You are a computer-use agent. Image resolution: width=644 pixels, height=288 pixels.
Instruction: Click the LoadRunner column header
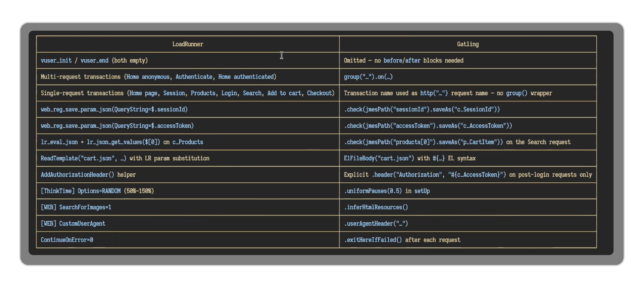point(187,44)
